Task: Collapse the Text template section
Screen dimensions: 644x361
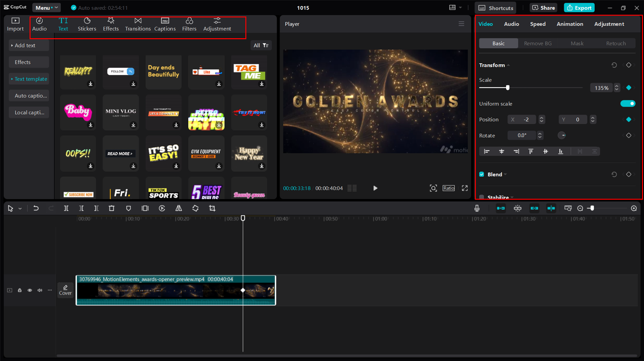Action: 29,79
